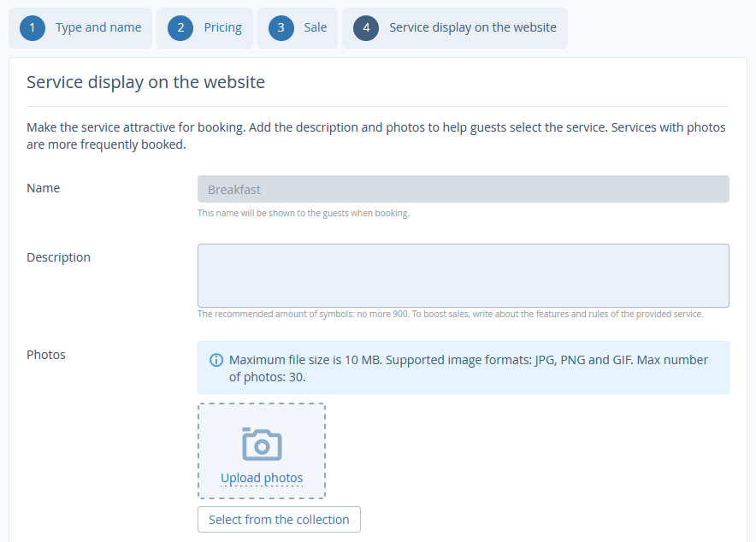The width and height of the screenshot is (756, 542).
Task: Click the step number 4 circle
Action: 366,28
